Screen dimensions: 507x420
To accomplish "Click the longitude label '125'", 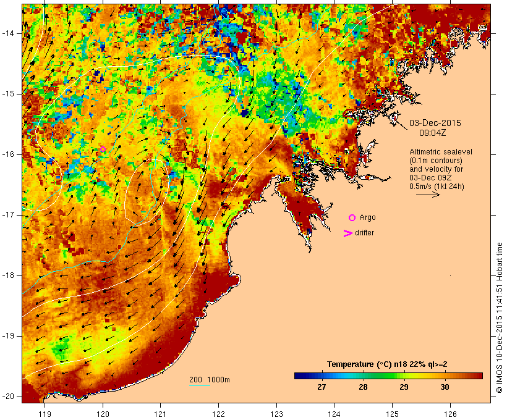I will click(x=393, y=414).
